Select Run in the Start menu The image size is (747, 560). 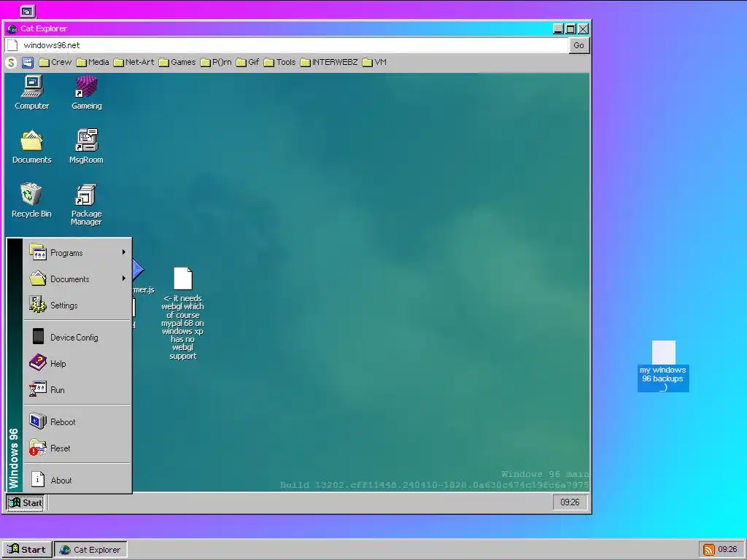tap(77, 389)
